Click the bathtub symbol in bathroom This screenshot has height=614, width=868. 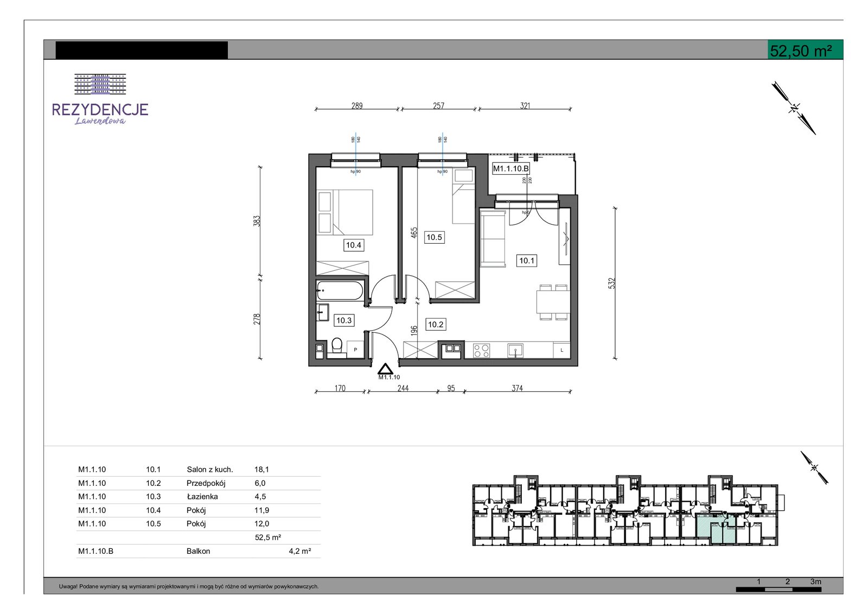tap(340, 290)
